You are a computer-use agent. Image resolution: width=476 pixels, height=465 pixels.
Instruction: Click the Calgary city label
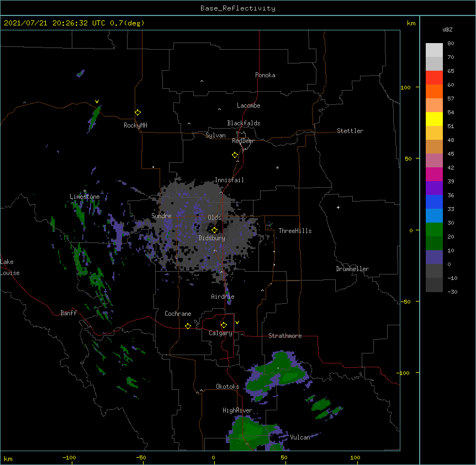point(220,333)
